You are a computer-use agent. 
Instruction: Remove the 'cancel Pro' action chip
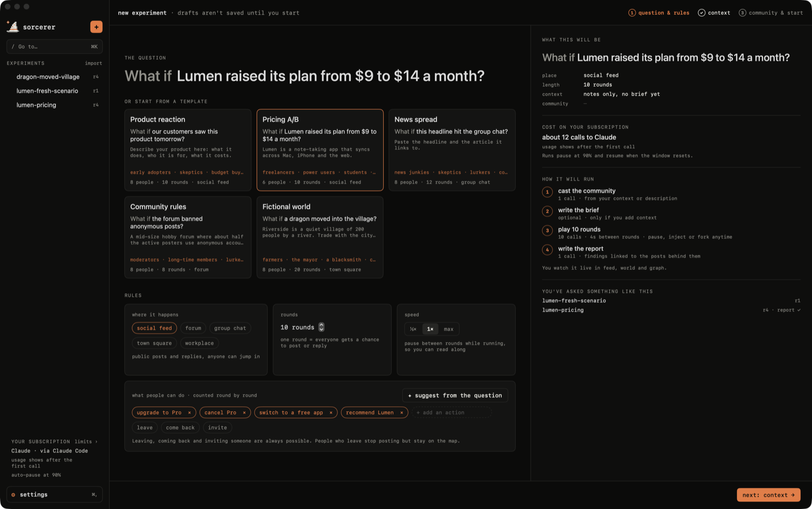tap(244, 413)
